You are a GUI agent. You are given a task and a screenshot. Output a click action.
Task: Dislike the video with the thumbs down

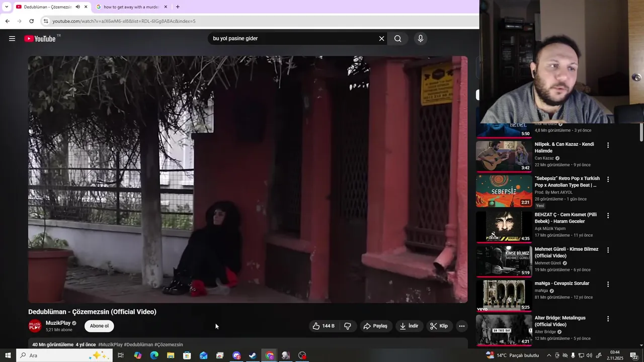(x=348, y=326)
